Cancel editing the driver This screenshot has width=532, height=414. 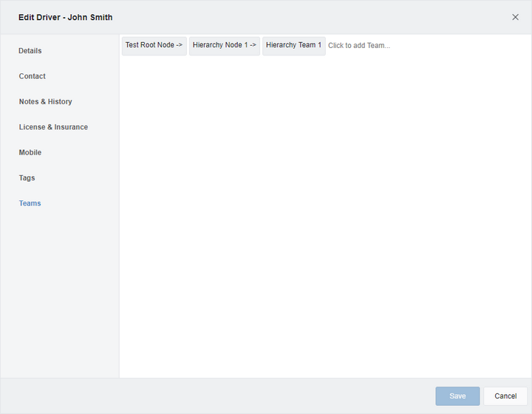point(505,396)
